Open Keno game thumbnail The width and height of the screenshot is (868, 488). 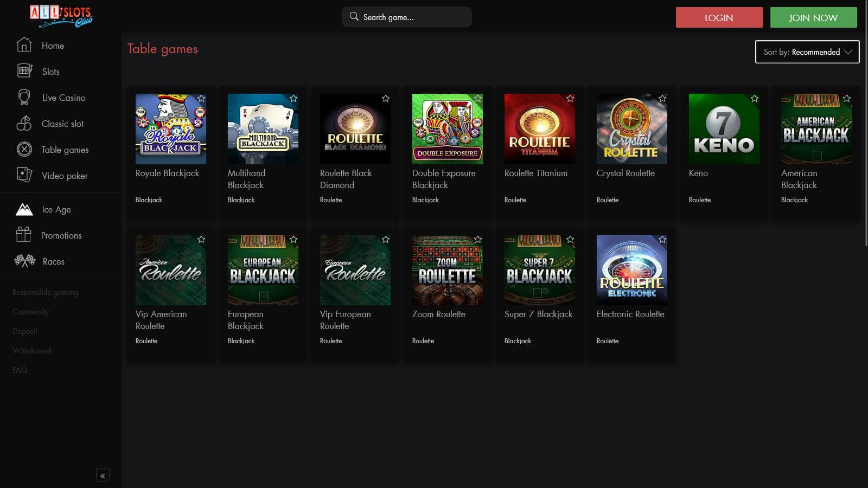tap(724, 129)
